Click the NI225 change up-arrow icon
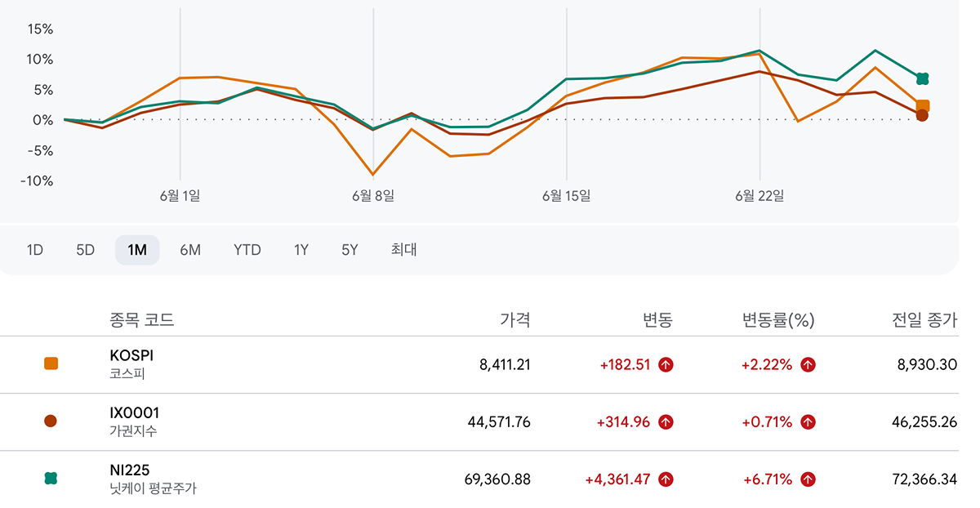Image resolution: width=980 pixels, height=508 pixels. click(666, 479)
